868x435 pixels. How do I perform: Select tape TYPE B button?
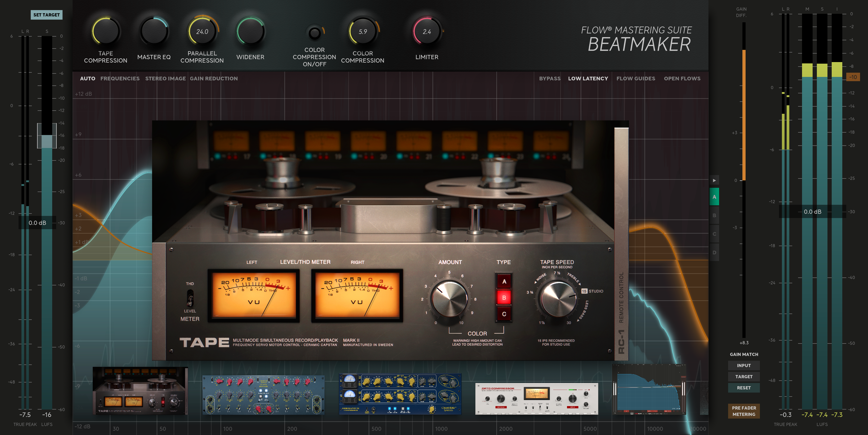(x=504, y=298)
